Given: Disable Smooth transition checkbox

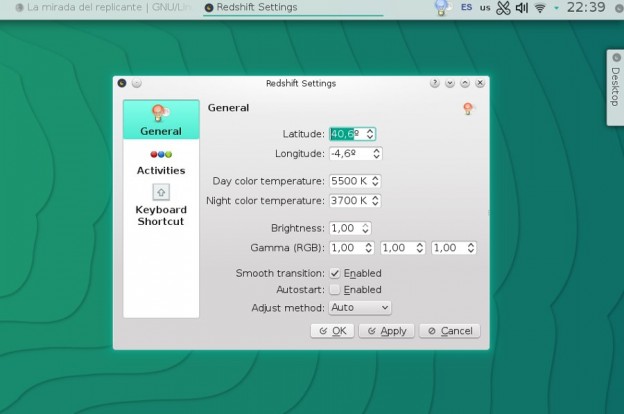Looking at the screenshot, I should [x=335, y=273].
